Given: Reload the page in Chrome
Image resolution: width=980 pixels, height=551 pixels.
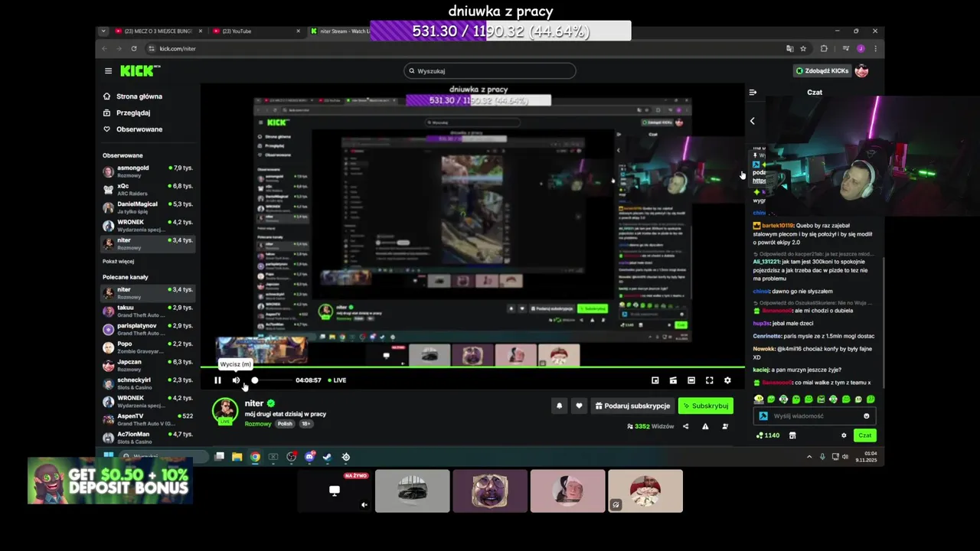Looking at the screenshot, I should click(x=134, y=48).
